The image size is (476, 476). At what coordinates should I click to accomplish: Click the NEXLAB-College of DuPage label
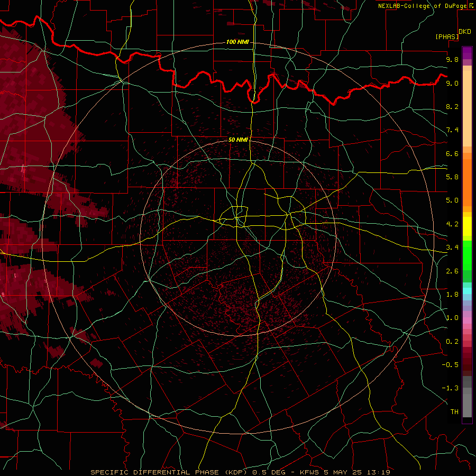coord(423,6)
